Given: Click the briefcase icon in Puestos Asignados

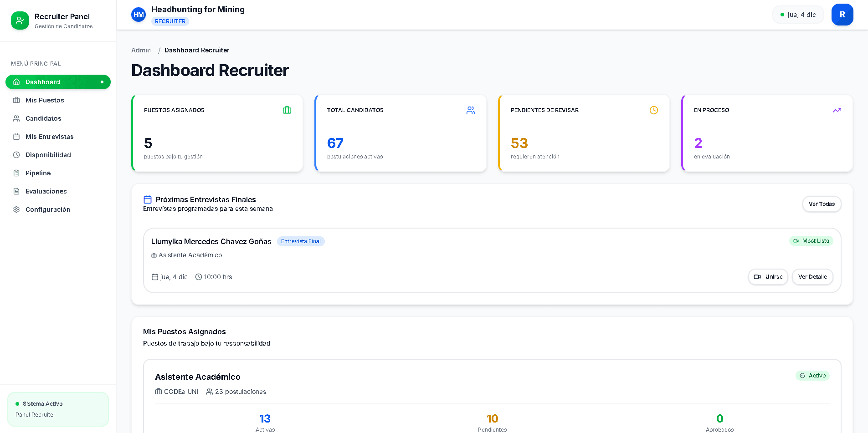Looking at the screenshot, I should (x=287, y=110).
